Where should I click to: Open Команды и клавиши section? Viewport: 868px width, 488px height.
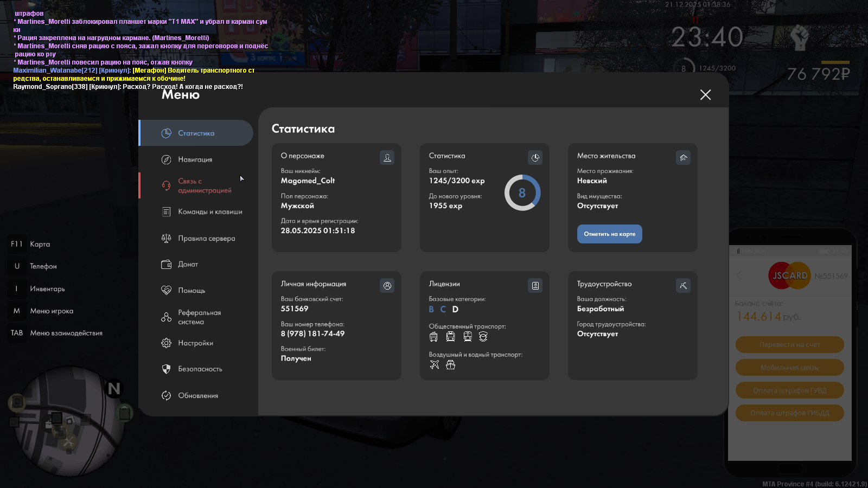click(209, 212)
